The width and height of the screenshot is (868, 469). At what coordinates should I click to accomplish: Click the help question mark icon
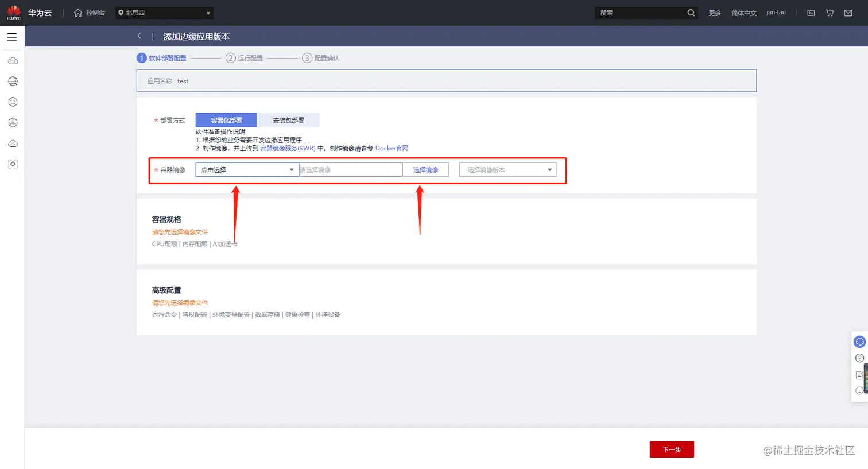point(859,358)
